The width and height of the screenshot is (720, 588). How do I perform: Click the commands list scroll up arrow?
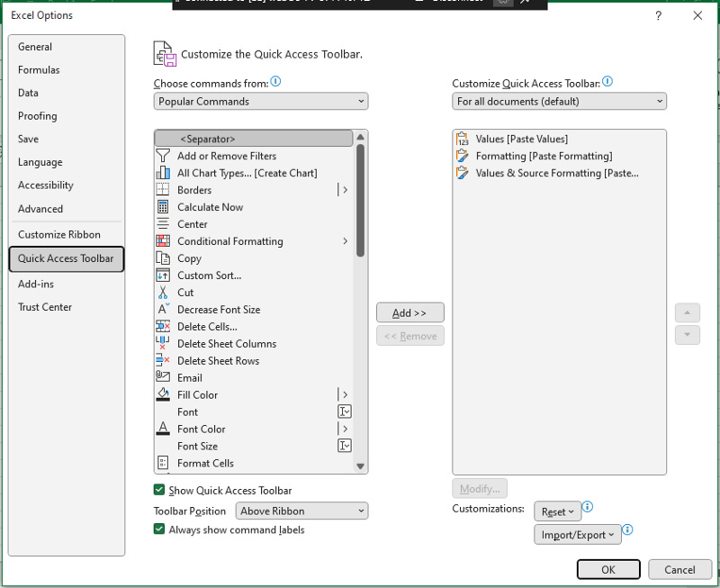pyautogui.click(x=361, y=137)
